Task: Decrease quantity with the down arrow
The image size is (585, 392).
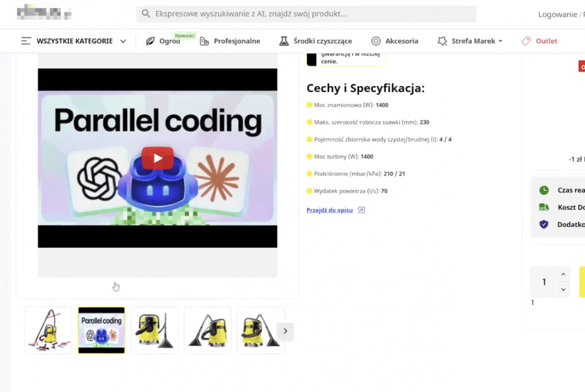Action: click(x=563, y=289)
